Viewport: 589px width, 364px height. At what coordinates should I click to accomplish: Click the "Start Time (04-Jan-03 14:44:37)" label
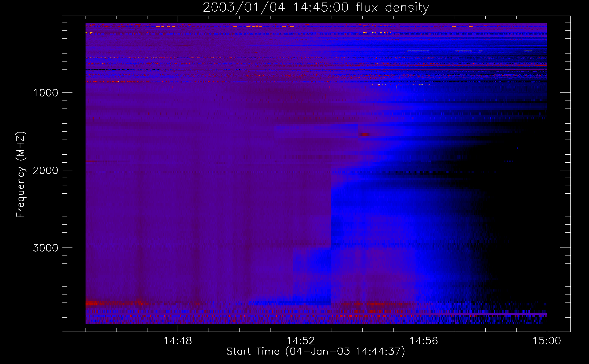click(x=316, y=352)
